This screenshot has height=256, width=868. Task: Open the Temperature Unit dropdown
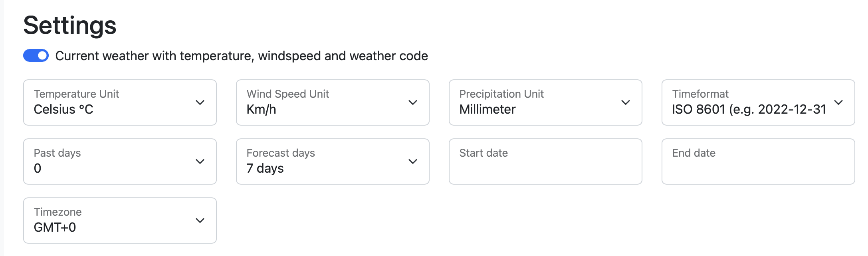click(119, 102)
